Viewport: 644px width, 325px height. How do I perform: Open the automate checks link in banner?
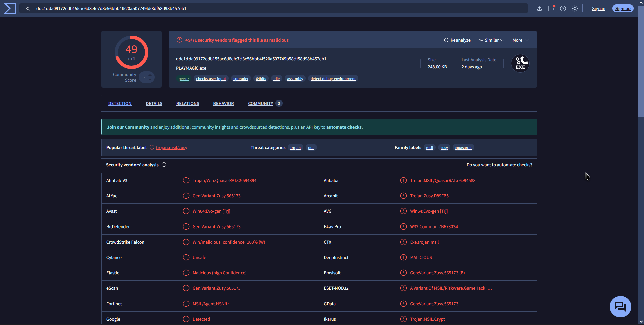point(344,127)
